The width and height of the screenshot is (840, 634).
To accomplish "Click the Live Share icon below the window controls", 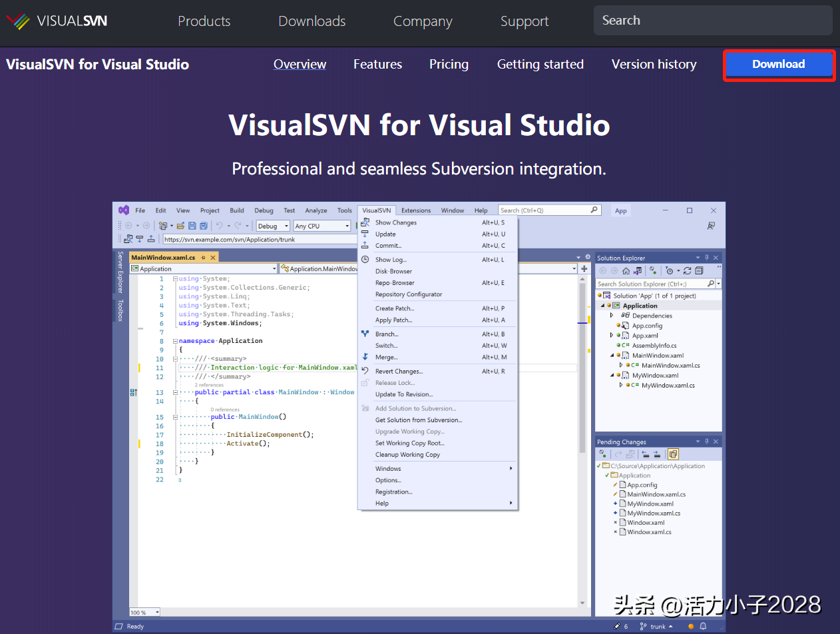I will (711, 226).
